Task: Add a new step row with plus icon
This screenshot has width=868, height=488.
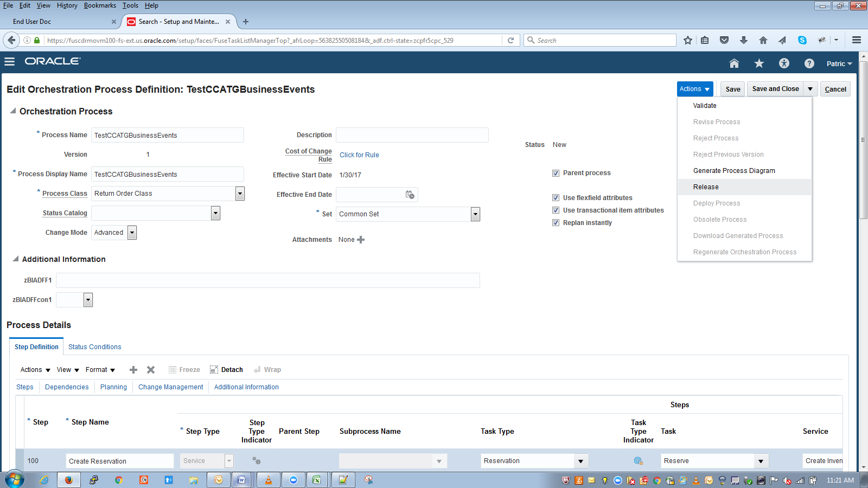Action: click(133, 370)
